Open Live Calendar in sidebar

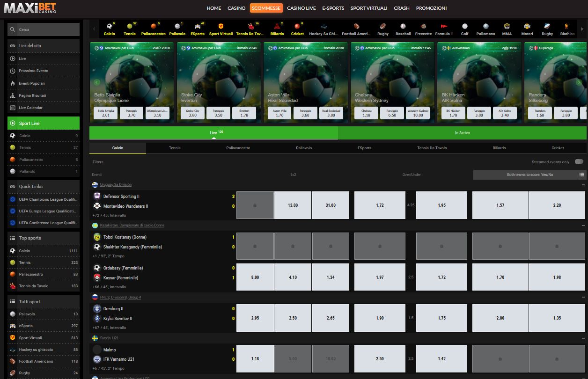pos(44,108)
